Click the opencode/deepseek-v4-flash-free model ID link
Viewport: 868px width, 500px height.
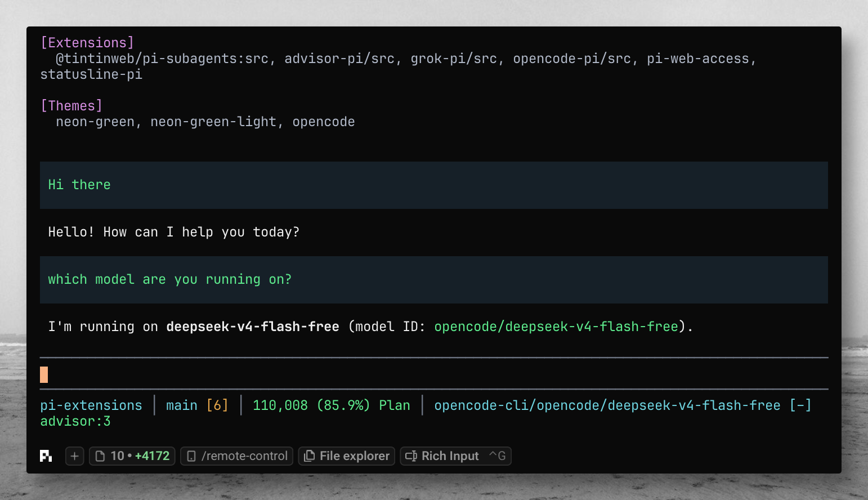pyautogui.click(x=556, y=327)
